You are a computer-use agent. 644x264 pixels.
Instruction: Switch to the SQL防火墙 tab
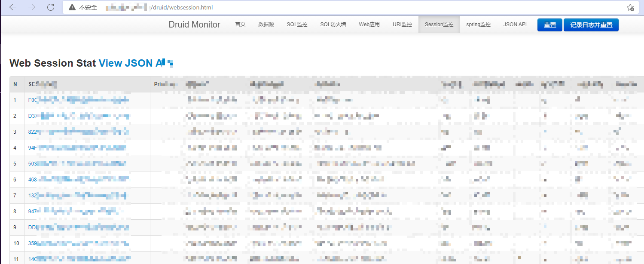pyautogui.click(x=333, y=25)
